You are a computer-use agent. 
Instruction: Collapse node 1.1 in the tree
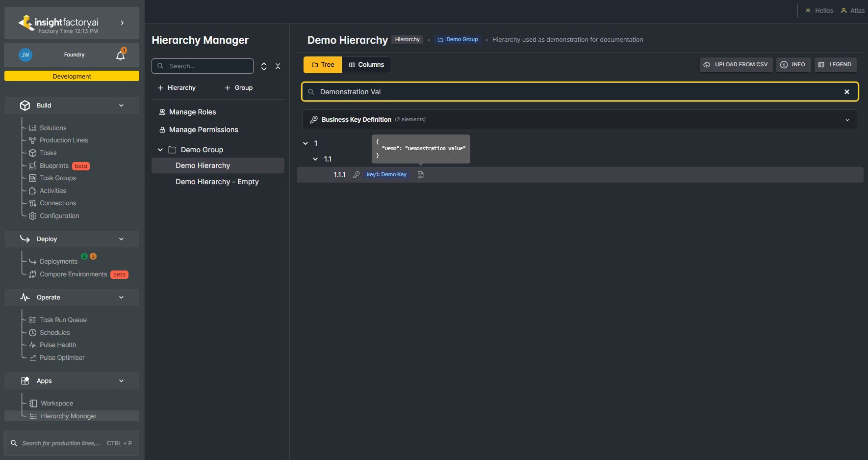pyautogui.click(x=315, y=159)
